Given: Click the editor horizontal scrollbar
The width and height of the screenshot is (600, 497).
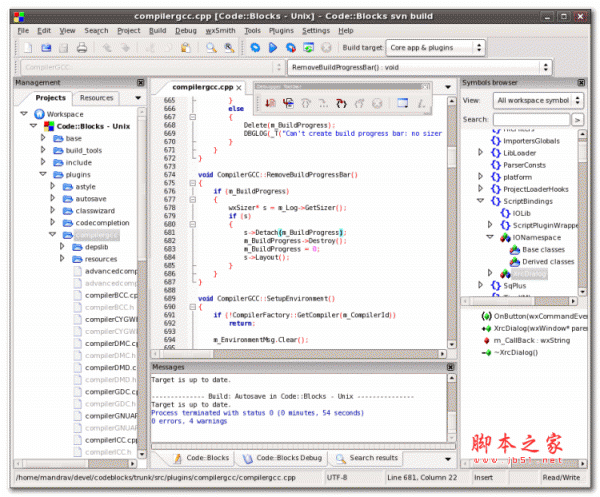Looking at the screenshot, I should point(299,354).
